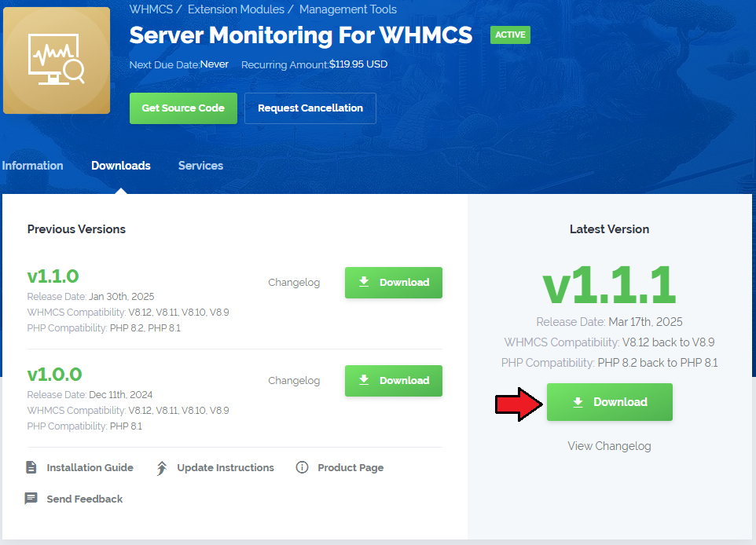Open the Management Tools breadcrumb link
Viewport: 756px width, 545px height.
[x=347, y=9]
